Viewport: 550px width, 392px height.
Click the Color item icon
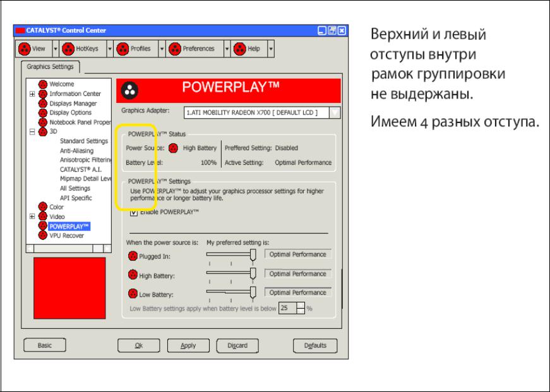[x=43, y=207]
